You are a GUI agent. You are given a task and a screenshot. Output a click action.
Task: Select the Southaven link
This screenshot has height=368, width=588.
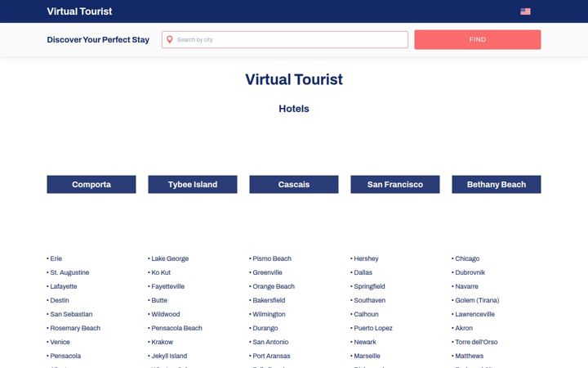[x=370, y=300]
